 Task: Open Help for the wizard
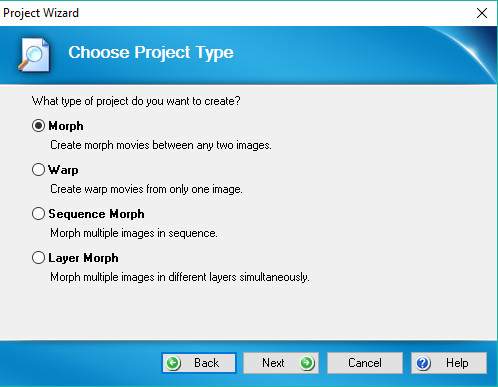pyautogui.click(x=449, y=363)
